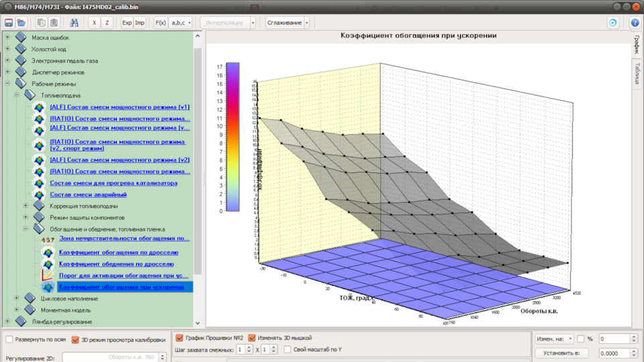Open [ALF] Состав смеси мощностного режима [v1]
The image size is (644, 362).
[119, 107]
